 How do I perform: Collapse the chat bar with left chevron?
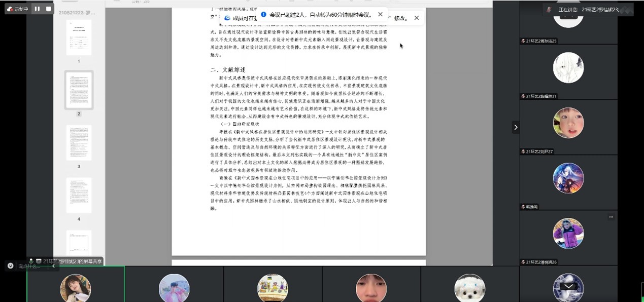point(54,266)
